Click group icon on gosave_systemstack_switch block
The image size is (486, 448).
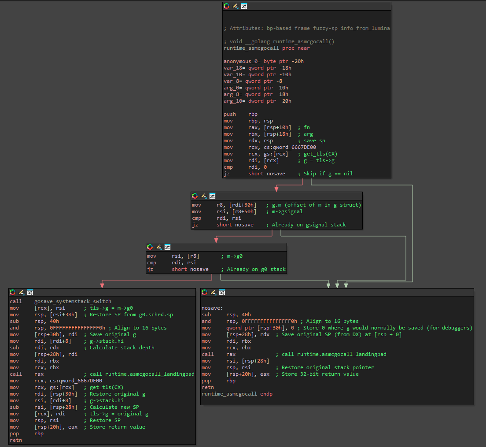pos(30,292)
